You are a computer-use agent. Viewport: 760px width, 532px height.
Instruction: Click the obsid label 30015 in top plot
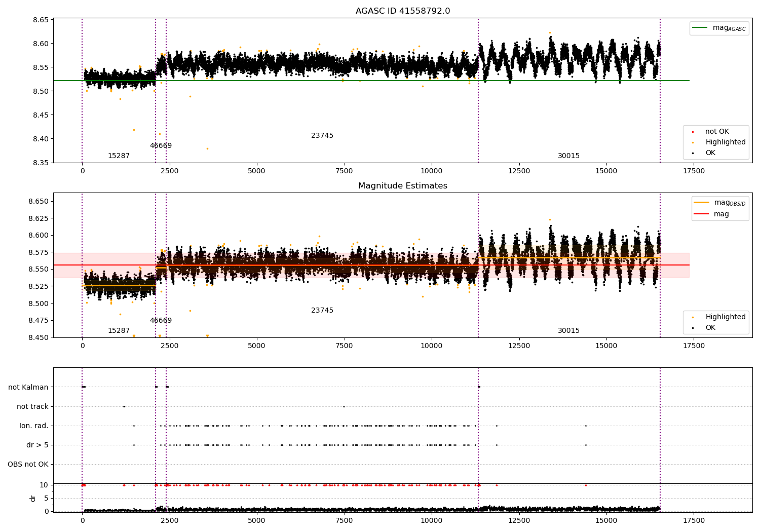tap(568, 156)
